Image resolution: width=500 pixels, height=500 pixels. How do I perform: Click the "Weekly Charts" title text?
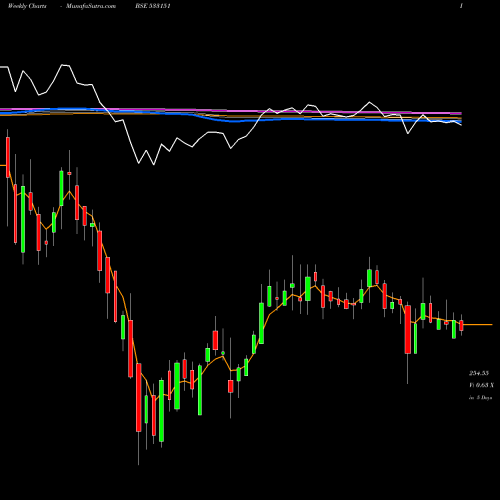(27, 6)
